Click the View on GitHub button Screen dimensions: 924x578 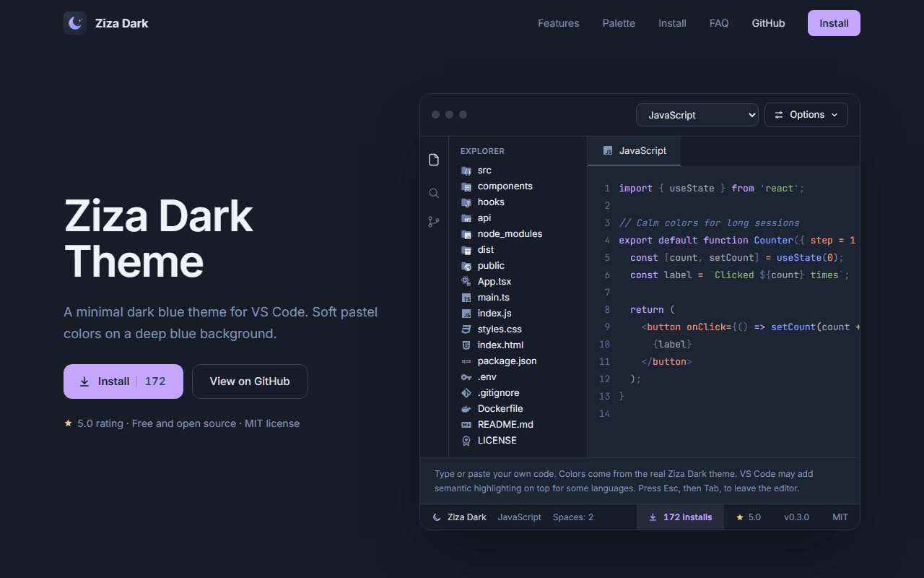click(250, 381)
